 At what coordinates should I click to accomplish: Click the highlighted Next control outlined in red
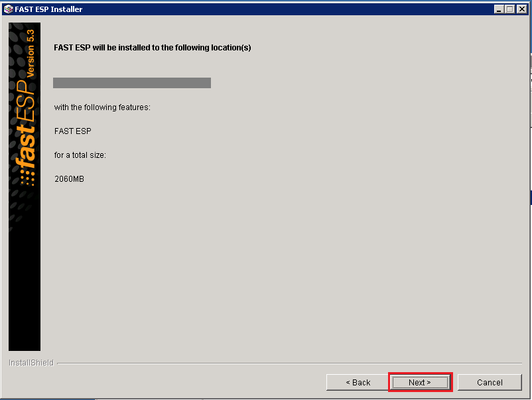[420, 382]
